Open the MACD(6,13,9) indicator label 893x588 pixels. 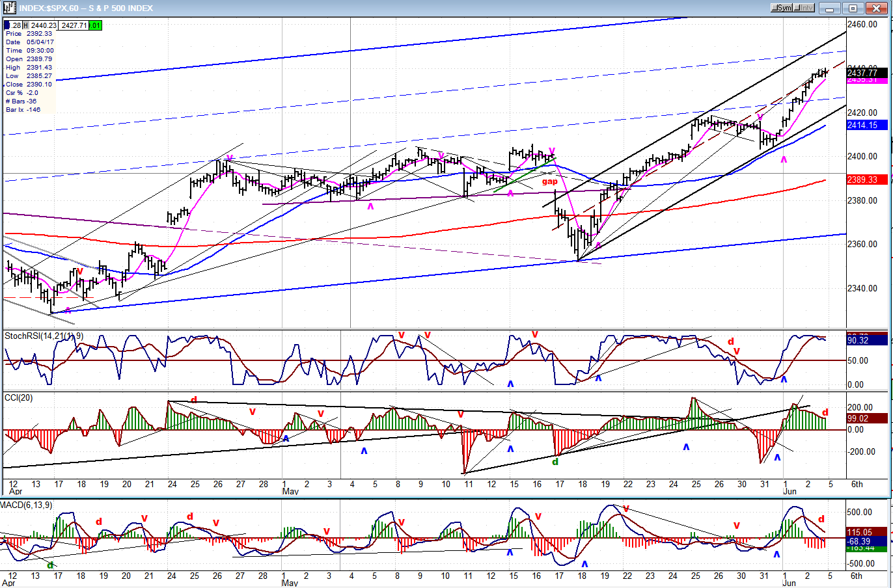26,505
